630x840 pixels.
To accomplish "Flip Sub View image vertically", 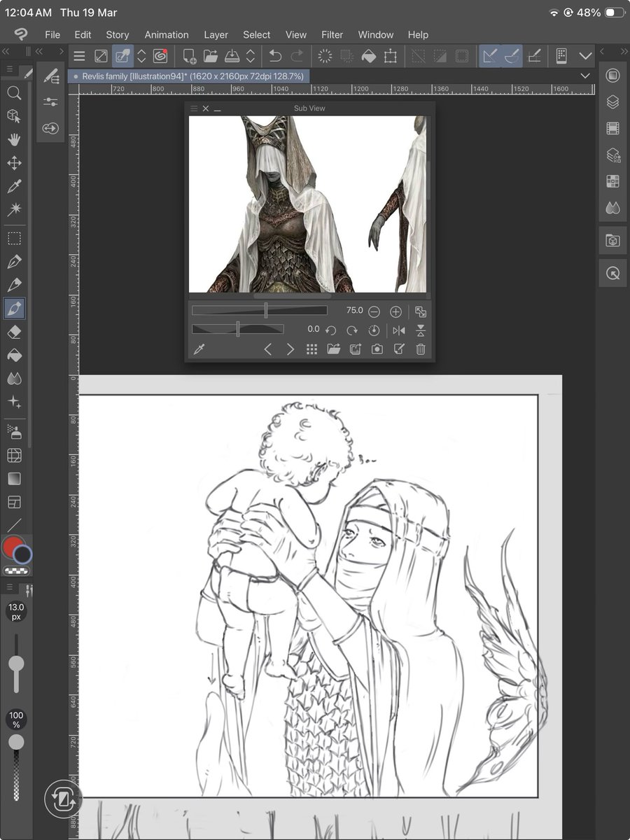I will (421, 330).
